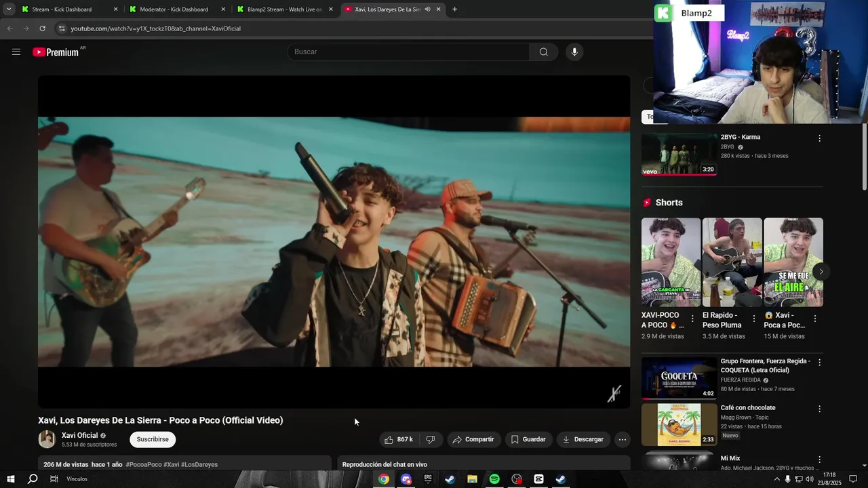Open CapCut from the taskbar

[538, 479]
